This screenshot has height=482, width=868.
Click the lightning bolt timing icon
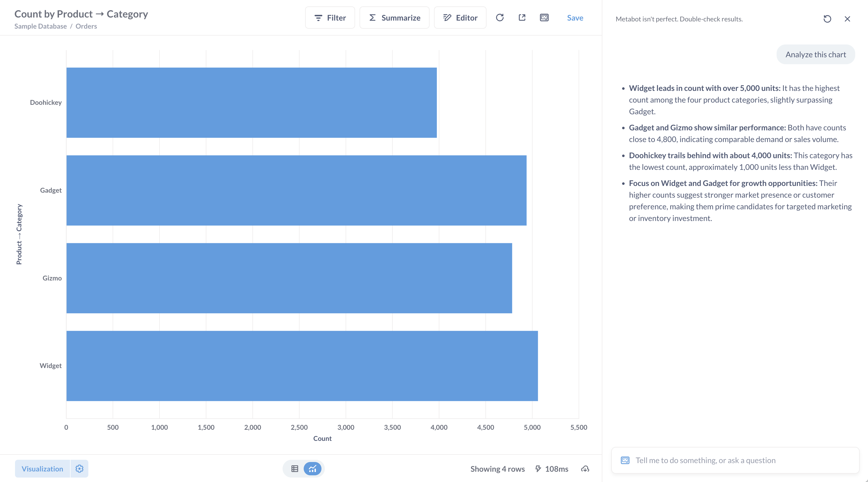[538, 469]
